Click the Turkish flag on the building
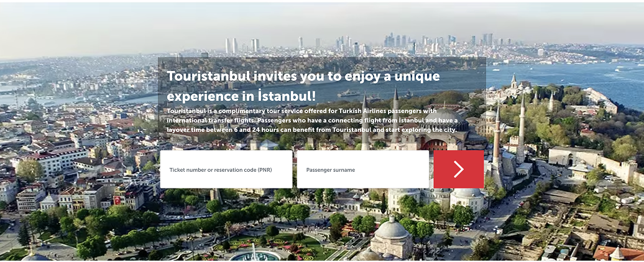Image resolution: width=644 pixels, height=262 pixels. point(117,200)
